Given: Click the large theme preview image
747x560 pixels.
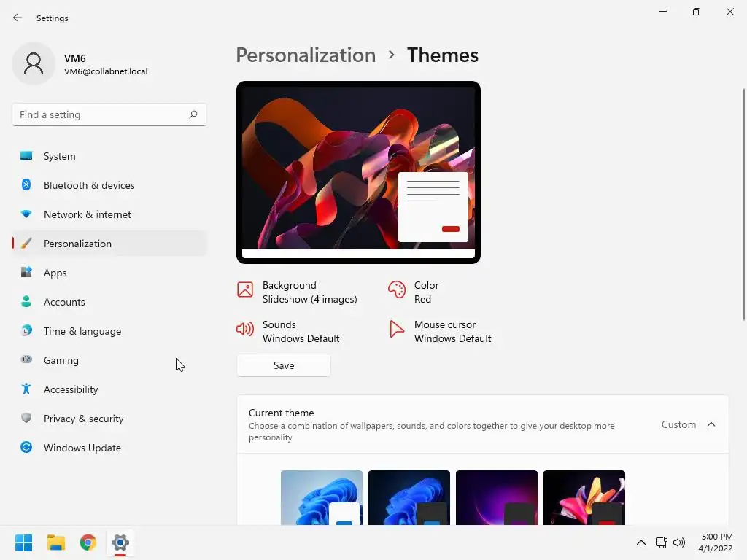Looking at the screenshot, I should (x=358, y=172).
